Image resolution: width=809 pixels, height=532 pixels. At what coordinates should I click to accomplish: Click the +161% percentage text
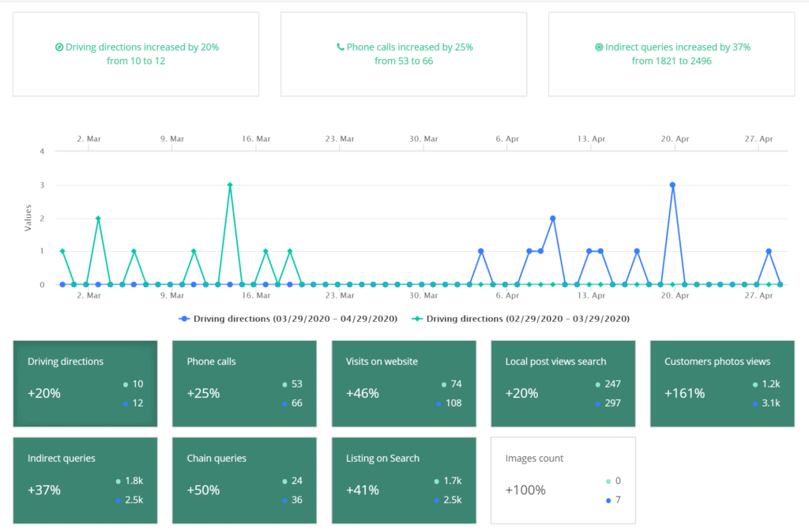tap(684, 393)
